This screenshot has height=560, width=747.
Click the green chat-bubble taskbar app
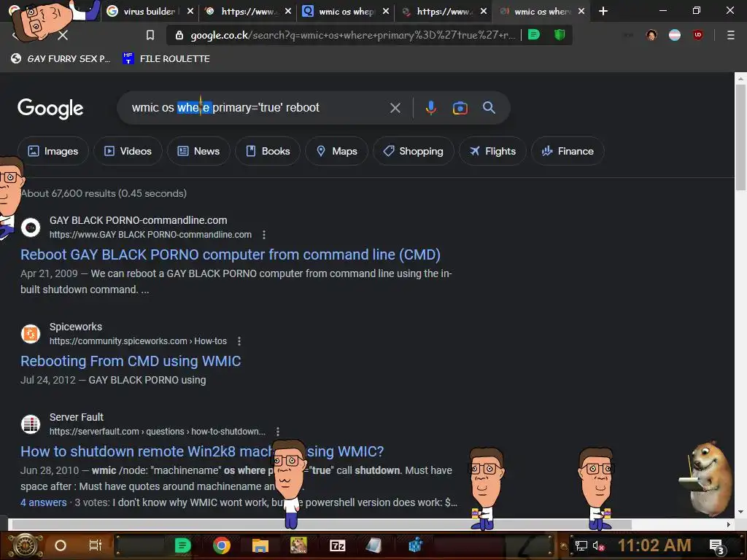(x=182, y=545)
